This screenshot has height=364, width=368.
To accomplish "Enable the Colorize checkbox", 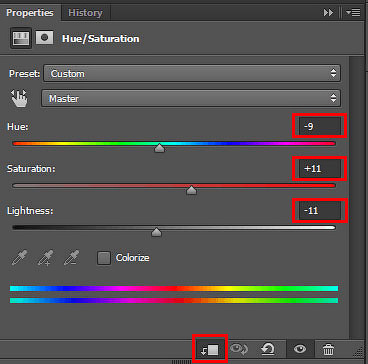I will (x=104, y=258).
